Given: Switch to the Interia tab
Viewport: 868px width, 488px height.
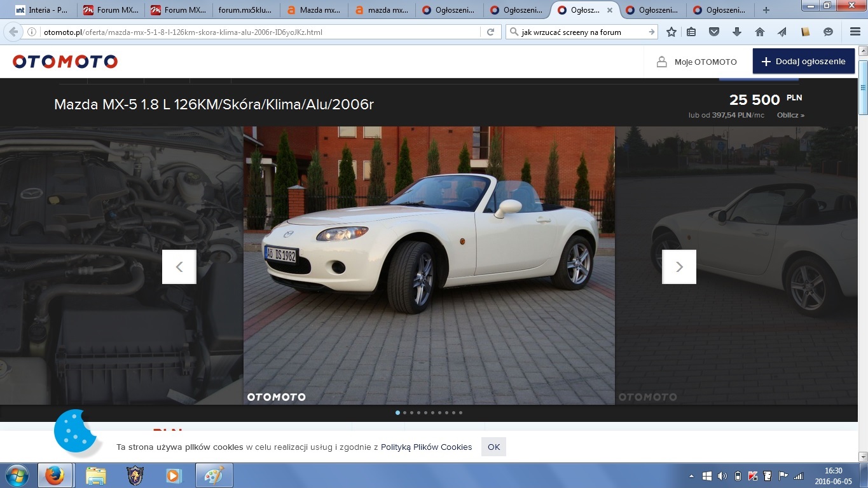Looking at the screenshot, I should tap(43, 10).
